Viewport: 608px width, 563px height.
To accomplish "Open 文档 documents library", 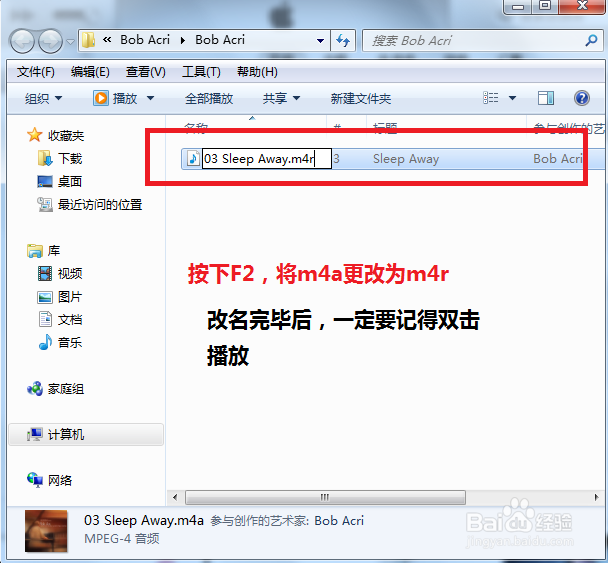I will pos(70,320).
